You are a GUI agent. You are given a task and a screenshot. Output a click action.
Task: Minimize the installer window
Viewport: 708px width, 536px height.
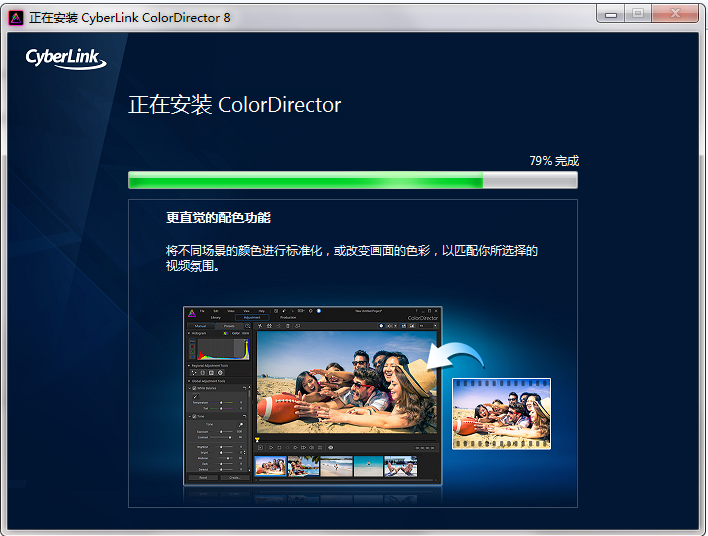tap(611, 14)
